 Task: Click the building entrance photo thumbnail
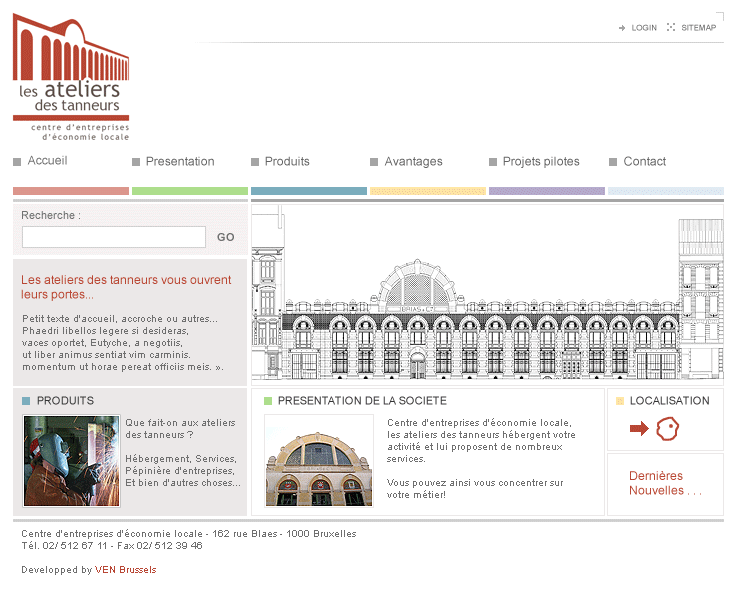point(319,461)
